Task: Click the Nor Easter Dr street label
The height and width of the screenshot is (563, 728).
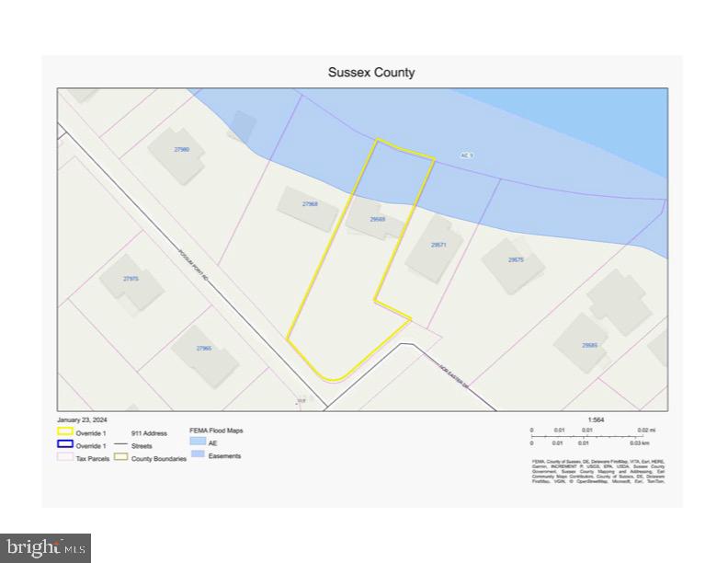Action: pyautogui.click(x=456, y=376)
